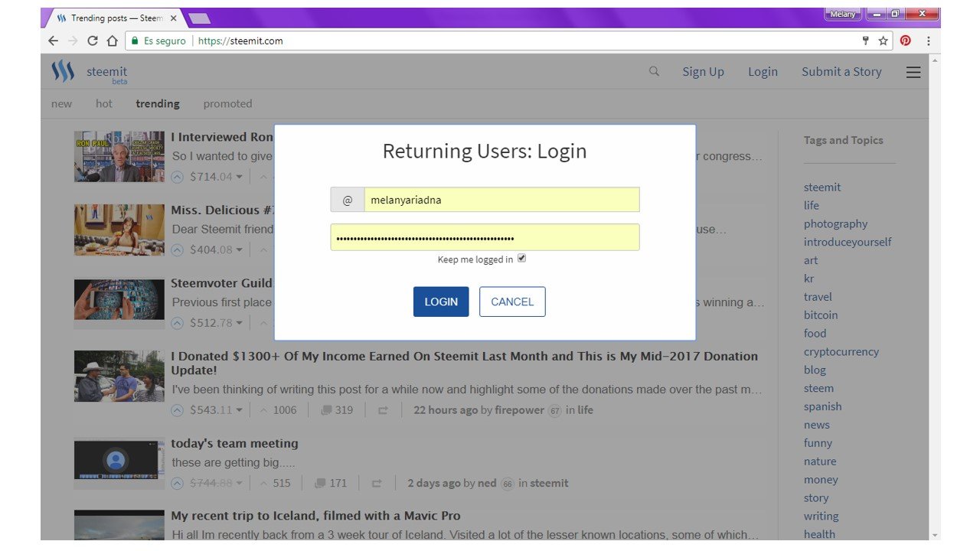Open a new browser tab
Image resolution: width=980 pixels, height=551 pixels.
(x=198, y=18)
